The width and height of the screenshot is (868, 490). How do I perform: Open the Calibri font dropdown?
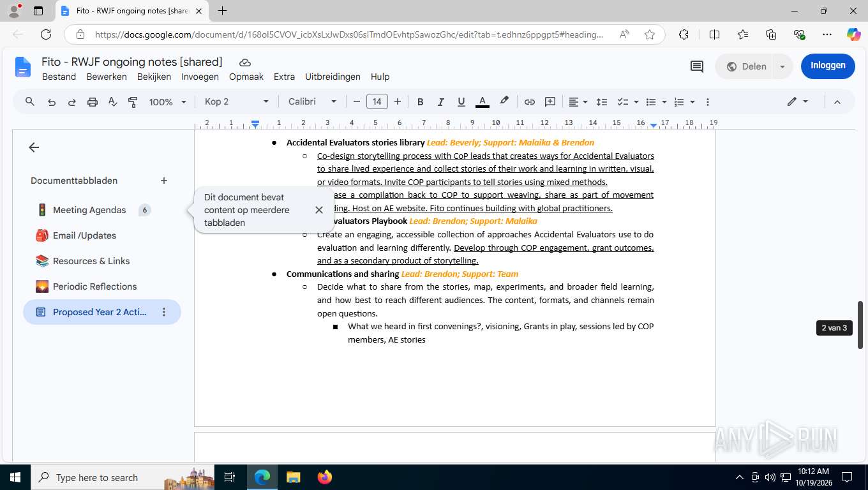(x=312, y=102)
